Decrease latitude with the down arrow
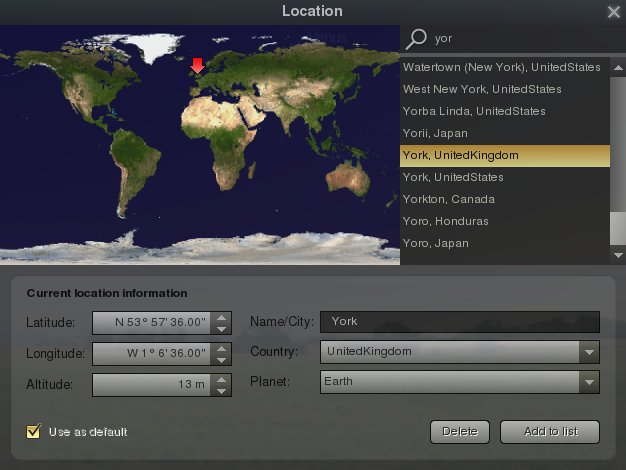 pyautogui.click(x=222, y=329)
